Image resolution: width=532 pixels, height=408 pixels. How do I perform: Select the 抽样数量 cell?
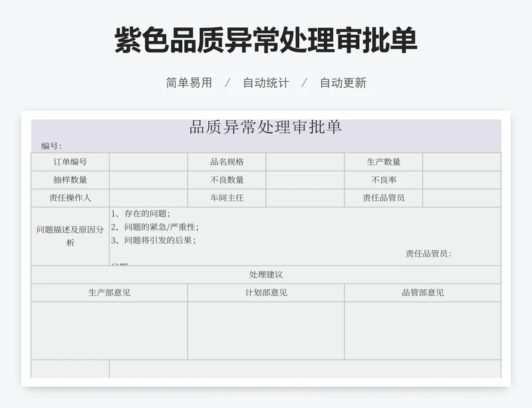(x=70, y=180)
